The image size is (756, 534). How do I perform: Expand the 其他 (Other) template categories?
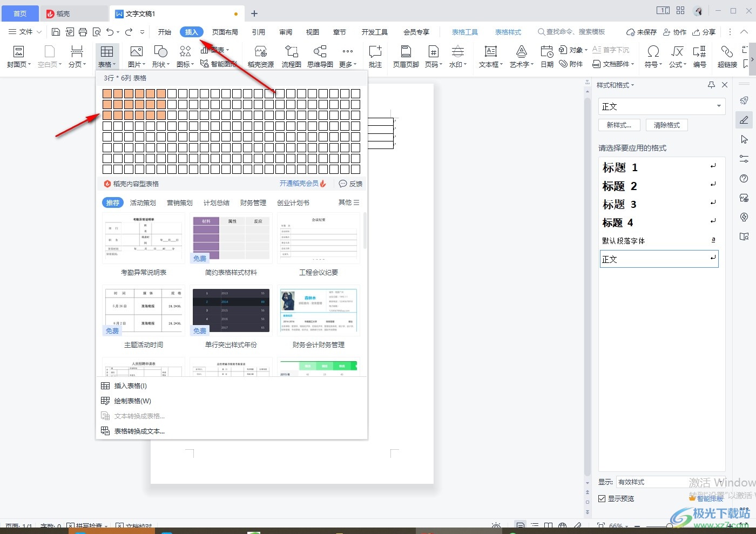coord(349,202)
